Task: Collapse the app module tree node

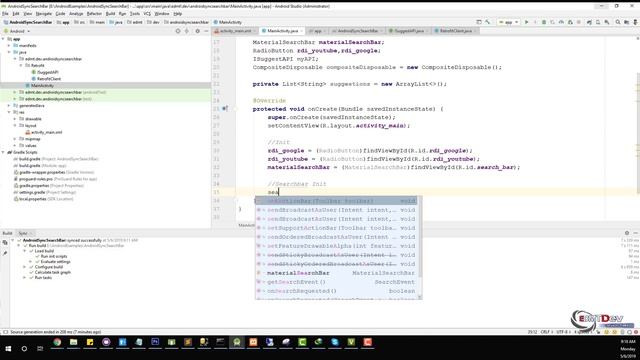Action: point(3,39)
